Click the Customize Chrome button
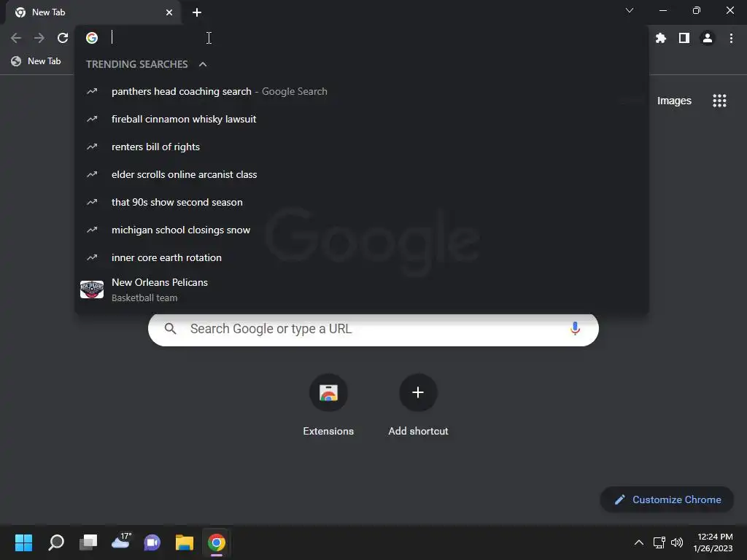 pyautogui.click(x=667, y=499)
